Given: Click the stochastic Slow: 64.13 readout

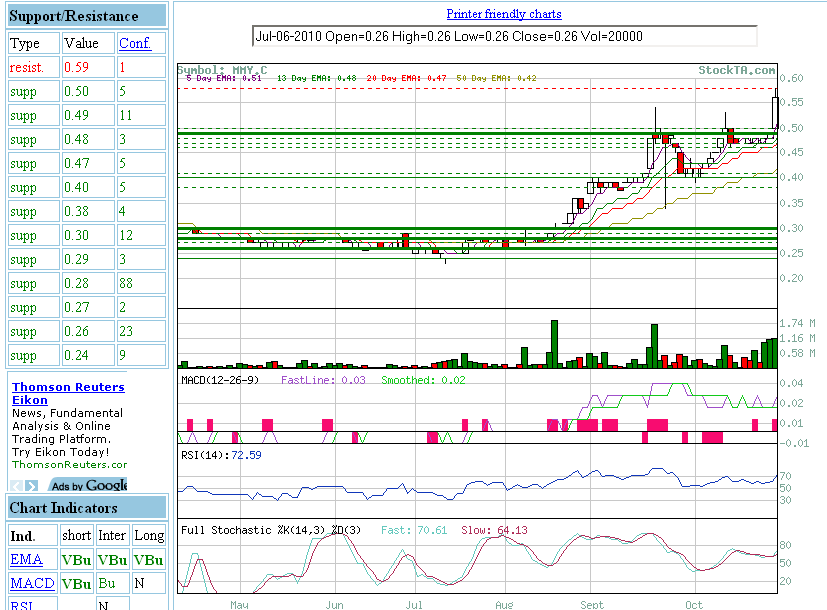Looking at the screenshot, I should (x=494, y=530).
